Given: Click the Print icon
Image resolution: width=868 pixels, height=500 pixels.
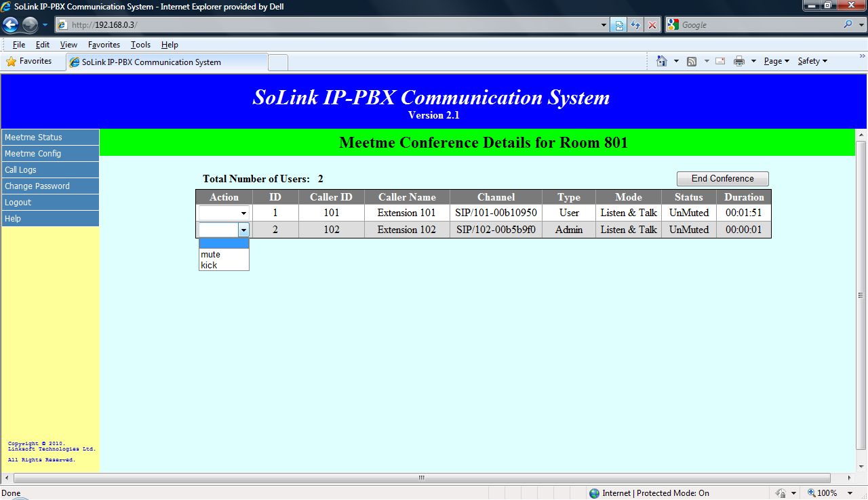Looking at the screenshot, I should tap(739, 61).
